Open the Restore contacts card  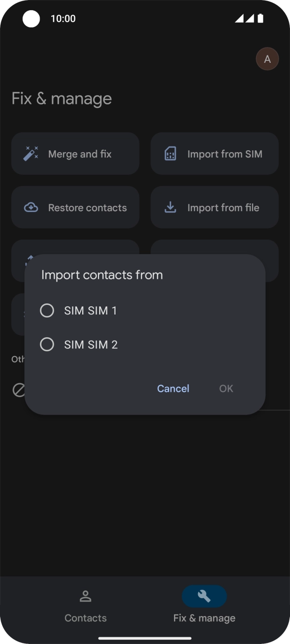coord(75,207)
